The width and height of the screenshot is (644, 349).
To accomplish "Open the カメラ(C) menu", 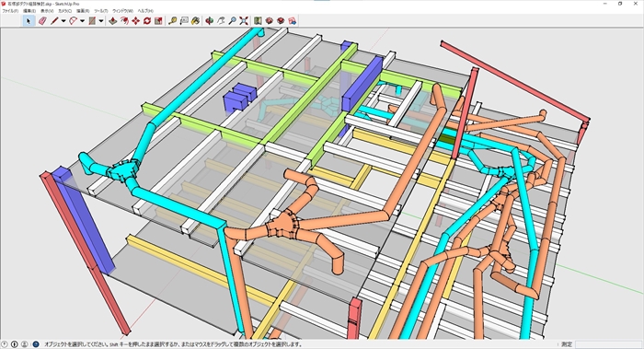I will 65,11.
